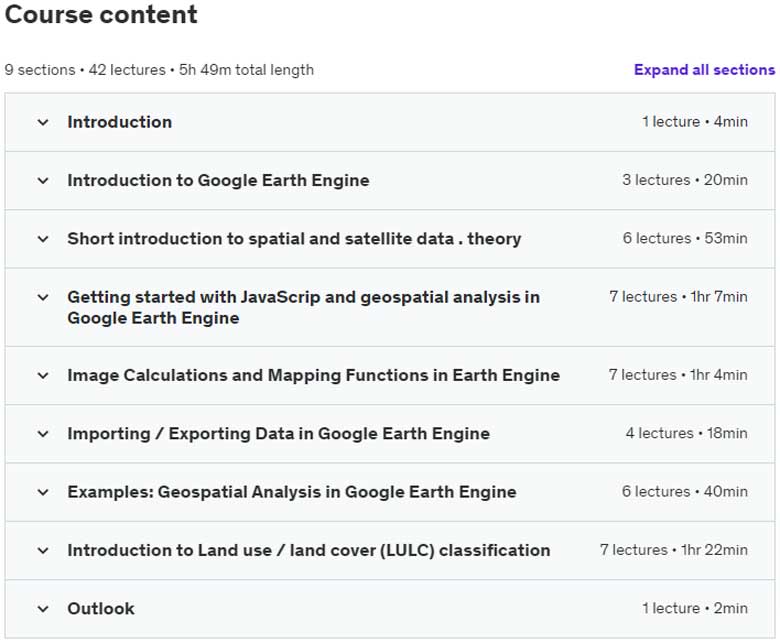Click '6 lectures • 40min' text
Viewport: 780px width, 643px height.
(684, 491)
